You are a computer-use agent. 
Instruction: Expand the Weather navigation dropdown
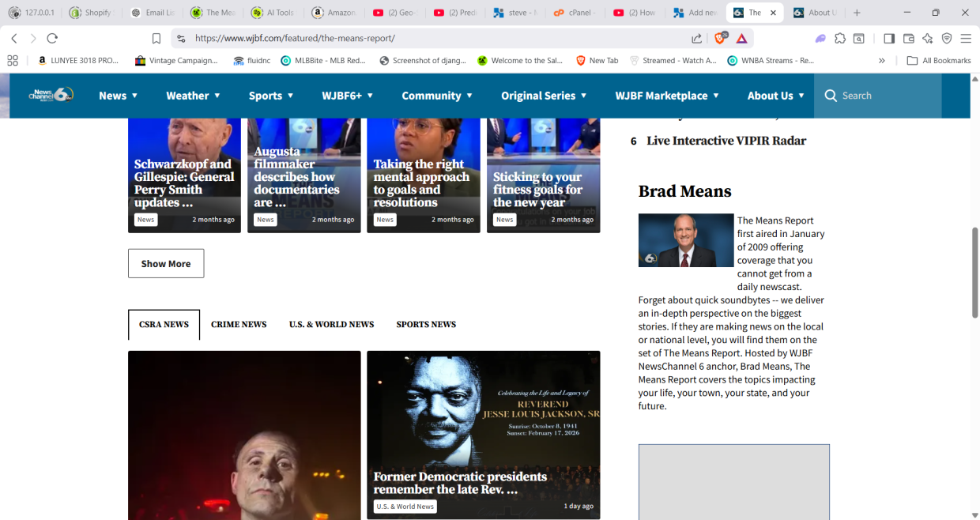tap(193, 96)
